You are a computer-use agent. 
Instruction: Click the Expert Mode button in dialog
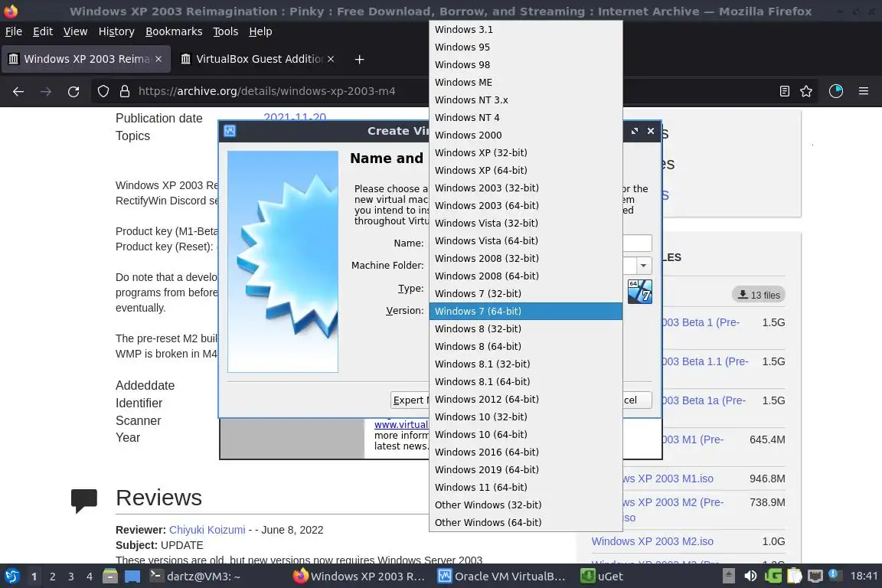(x=410, y=400)
